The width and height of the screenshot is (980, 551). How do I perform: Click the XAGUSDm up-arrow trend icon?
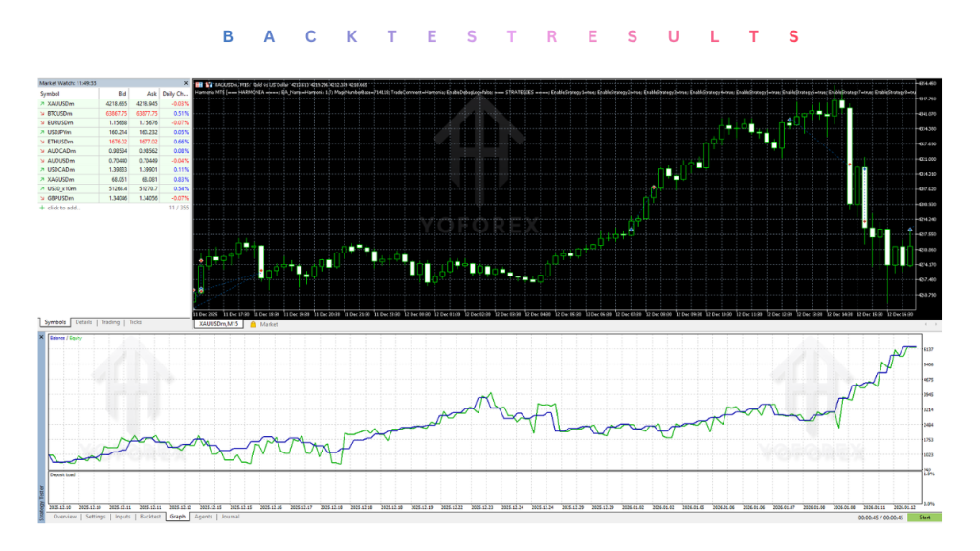[x=42, y=179]
